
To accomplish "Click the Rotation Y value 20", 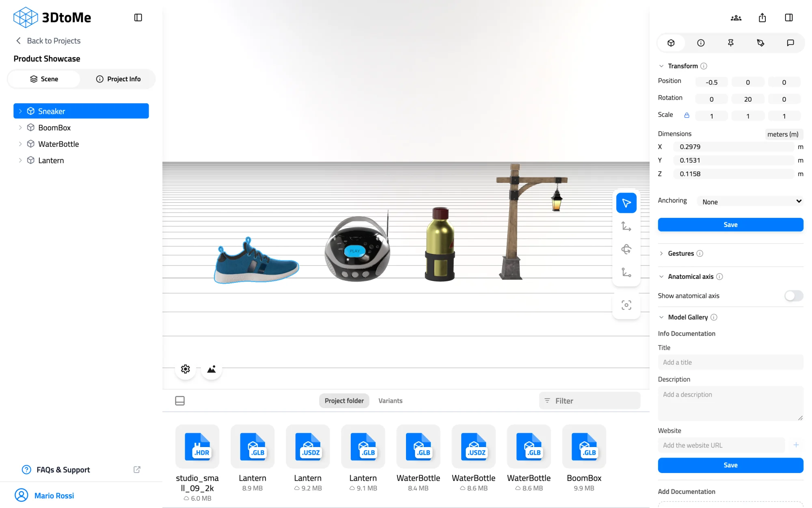I will click(x=748, y=99).
